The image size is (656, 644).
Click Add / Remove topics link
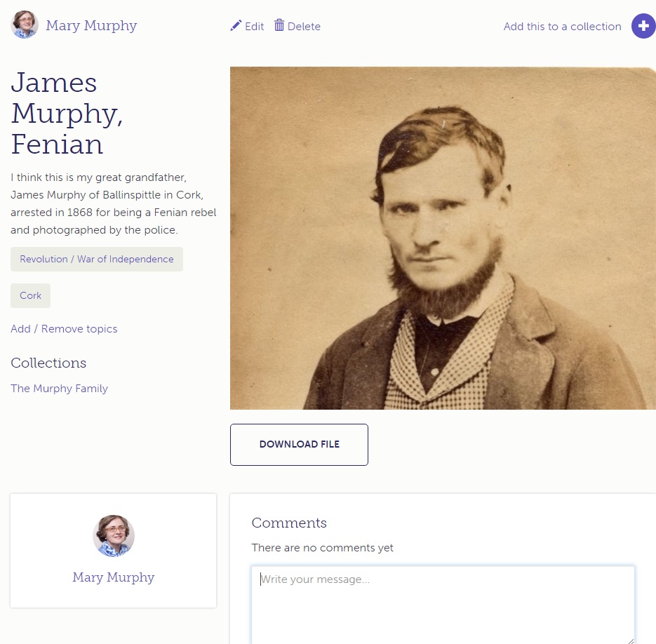click(x=64, y=329)
